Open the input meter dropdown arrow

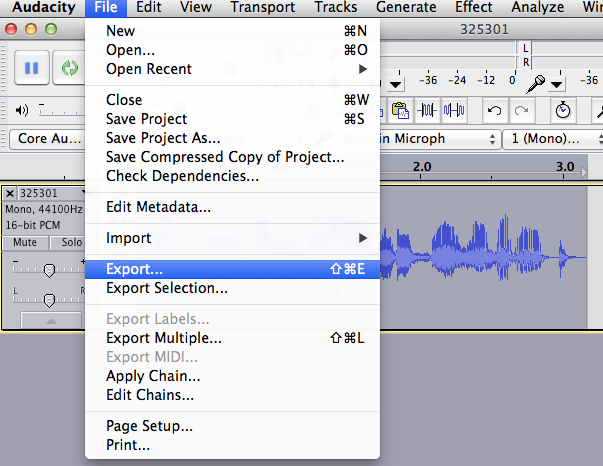point(556,84)
